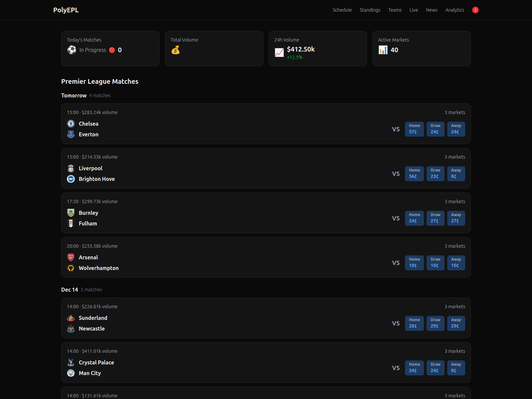Open the Standings nav item
Viewport: 532px width, 399px height.
pos(370,10)
